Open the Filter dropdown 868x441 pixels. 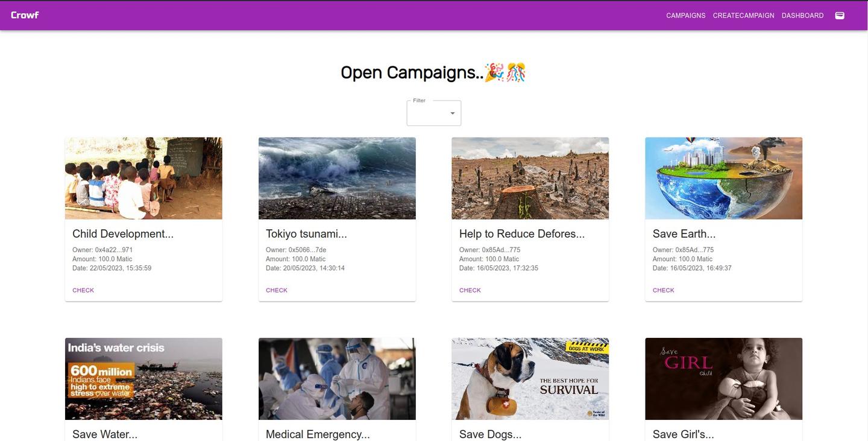[433, 113]
